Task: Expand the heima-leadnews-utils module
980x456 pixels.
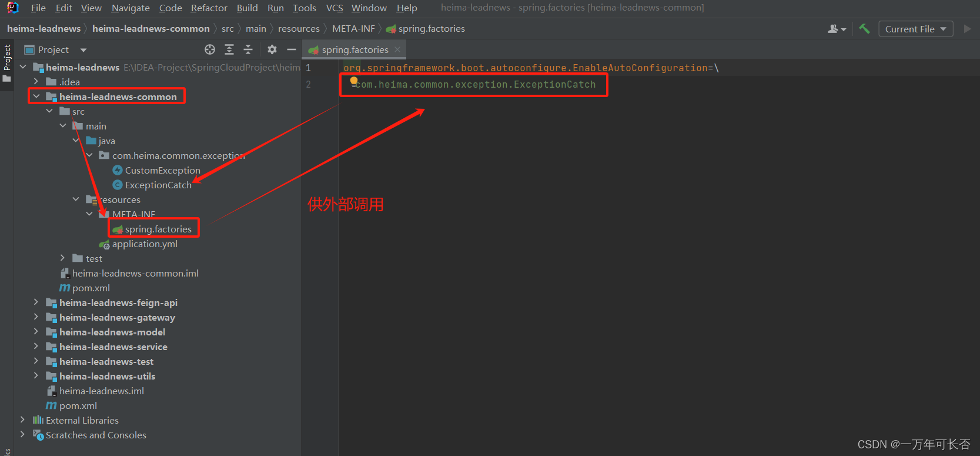Action: pos(36,376)
